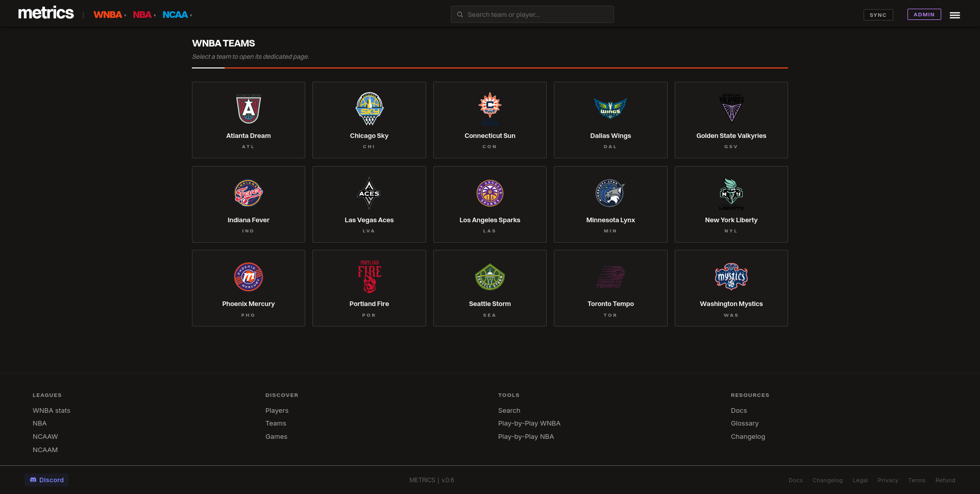The height and width of the screenshot is (494, 980).
Task: Select the Toronto Tempo logo
Action: (x=610, y=277)
